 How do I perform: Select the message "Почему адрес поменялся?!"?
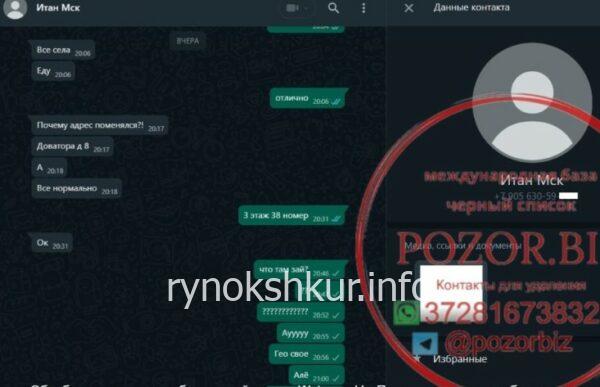(99, 126)
